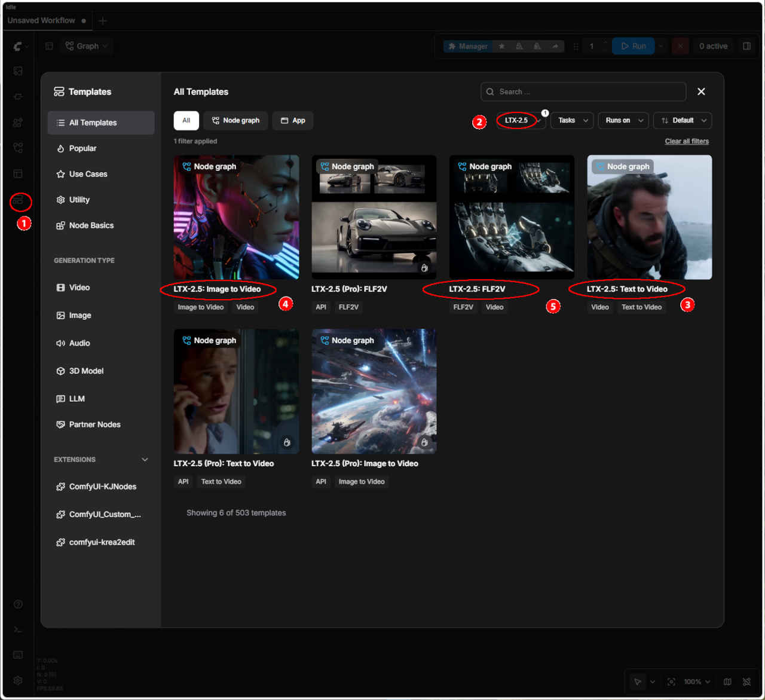Screen dimensions: 765x700
Task: Click the batch count field showing 1
Action: point(592,46)
